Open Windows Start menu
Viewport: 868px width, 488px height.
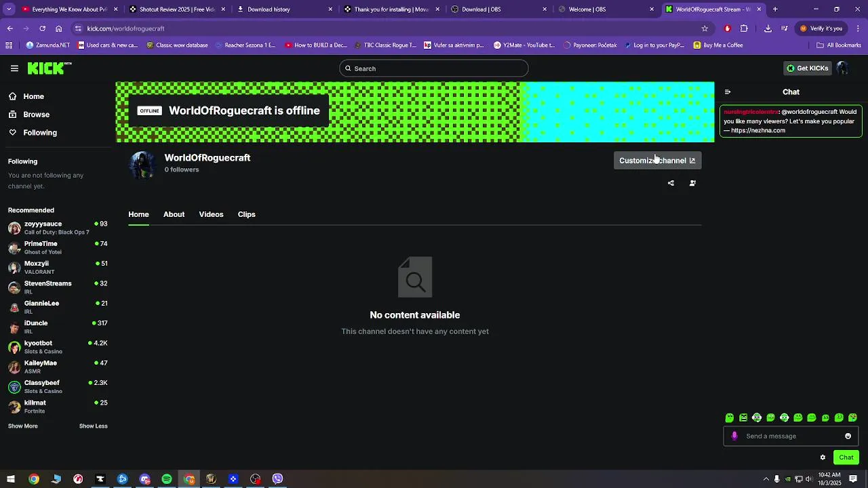click(11, 479)
